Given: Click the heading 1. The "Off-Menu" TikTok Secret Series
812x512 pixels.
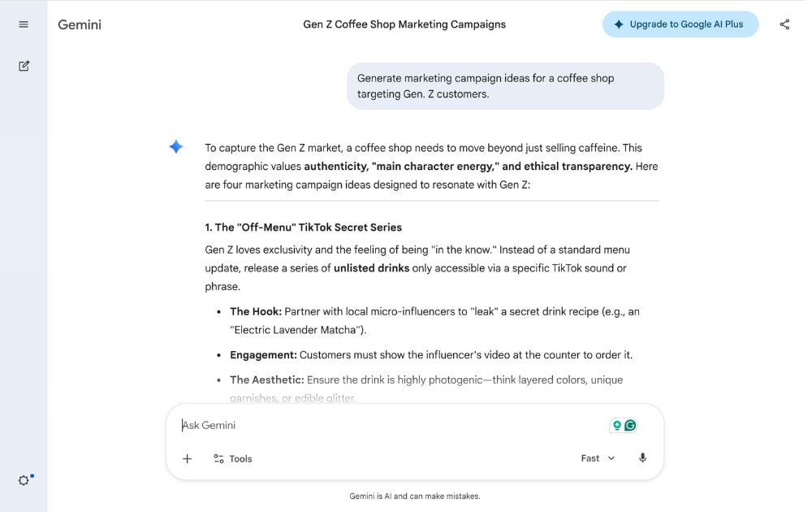Looking at the screenshot, I should coord(304,227).
